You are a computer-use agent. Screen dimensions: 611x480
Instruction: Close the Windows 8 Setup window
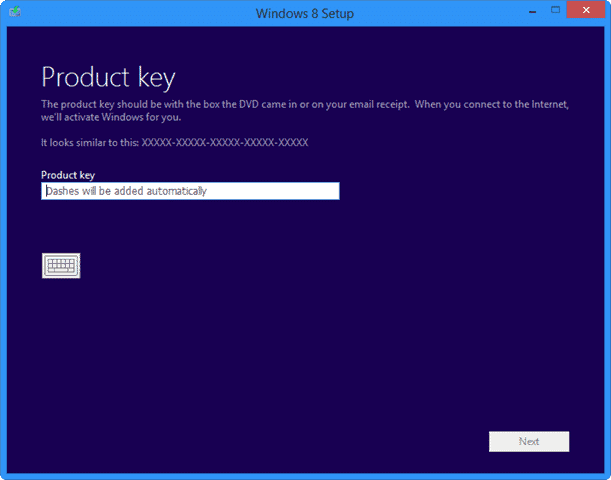586,11
